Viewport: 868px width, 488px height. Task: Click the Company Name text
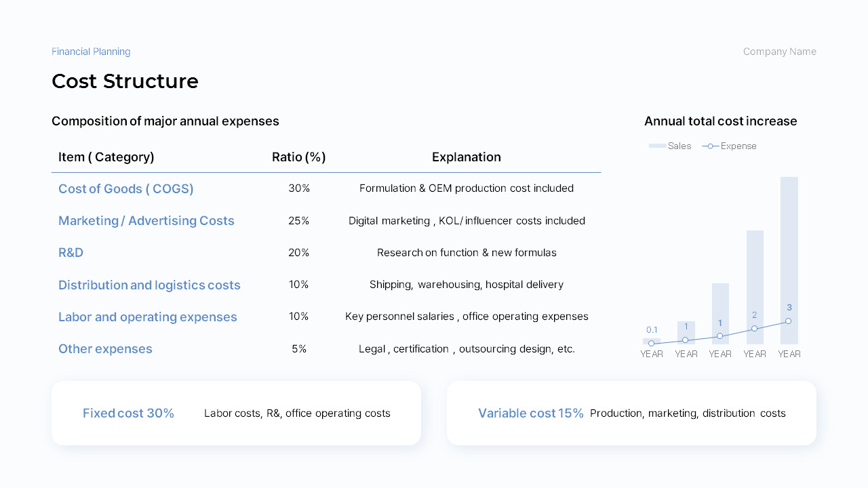point(779,52)
